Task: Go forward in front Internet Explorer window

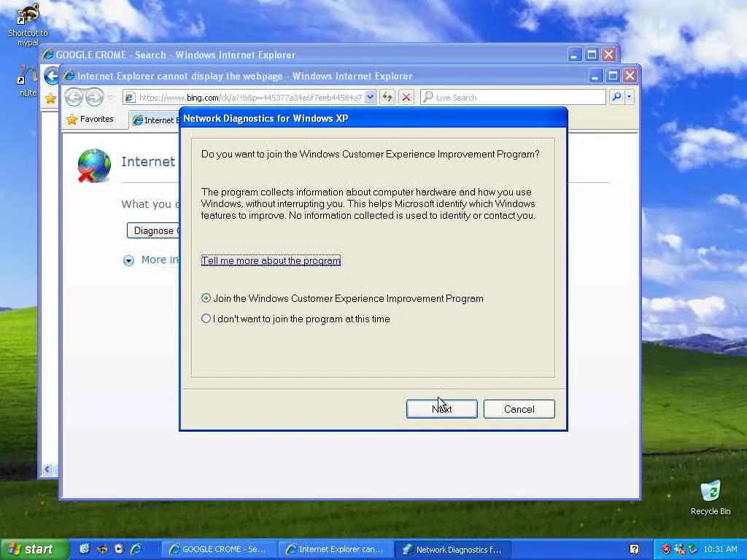Action: pyautogui.click(x=94, y=97)
